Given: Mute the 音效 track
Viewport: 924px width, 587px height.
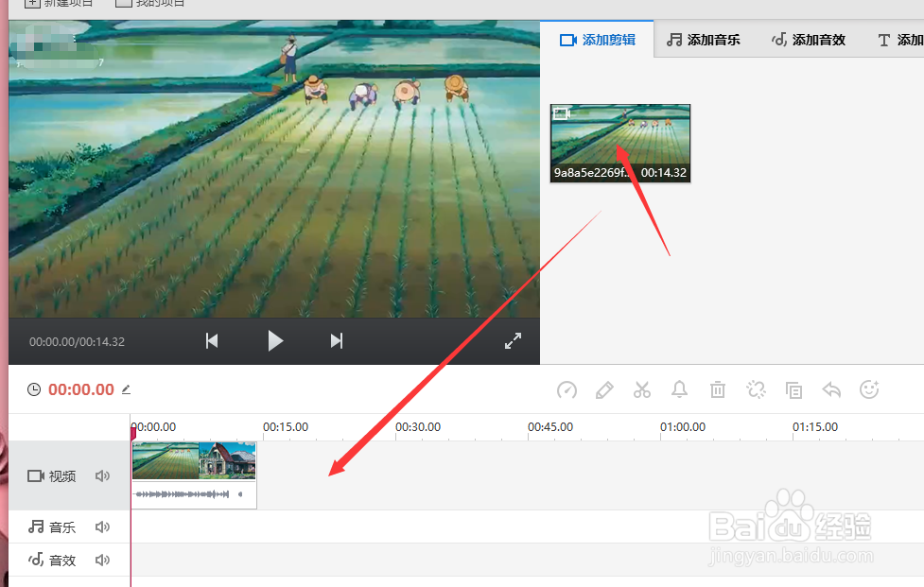Looking at the screenshot, I should tap(102, 560).
